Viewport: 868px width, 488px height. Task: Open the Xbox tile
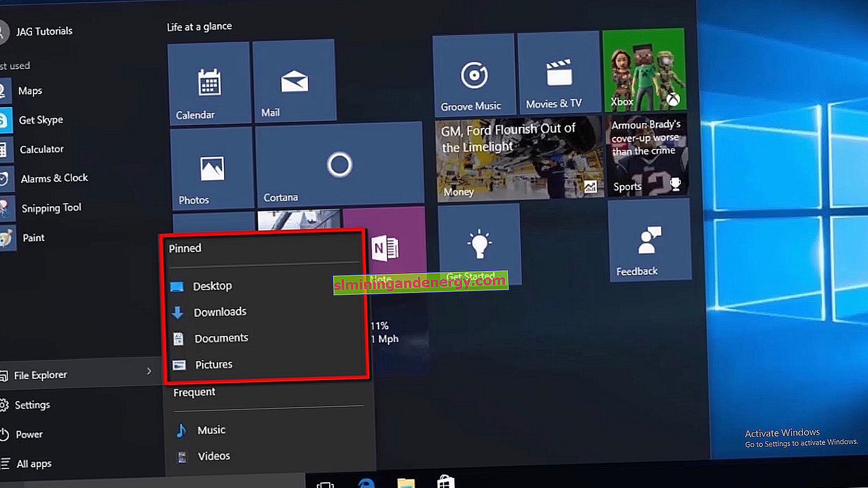[644, 70]
